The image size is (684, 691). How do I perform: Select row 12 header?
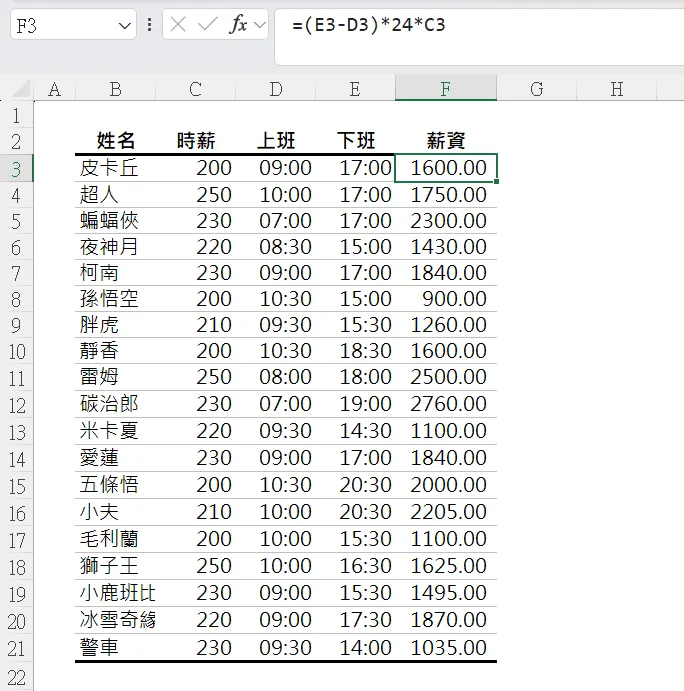[x=17, y=405]
